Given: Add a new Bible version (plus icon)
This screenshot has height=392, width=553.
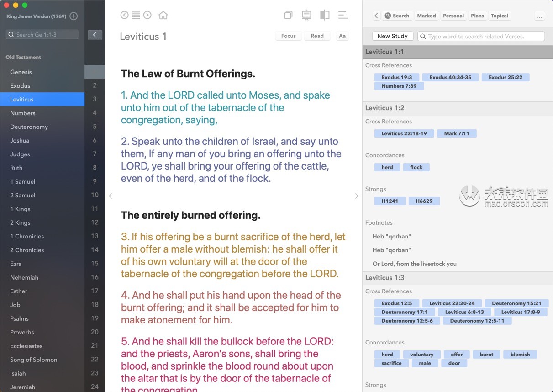Looking at the screenshot, I should pyautogui.click(x=74, y=16).
